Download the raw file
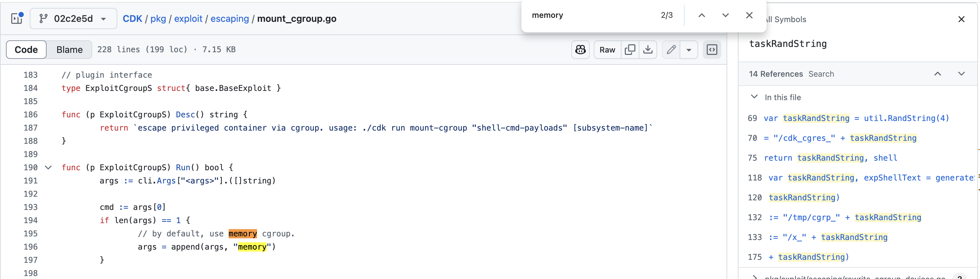This screenshot has width=980, height=279. tap(648, 50)
